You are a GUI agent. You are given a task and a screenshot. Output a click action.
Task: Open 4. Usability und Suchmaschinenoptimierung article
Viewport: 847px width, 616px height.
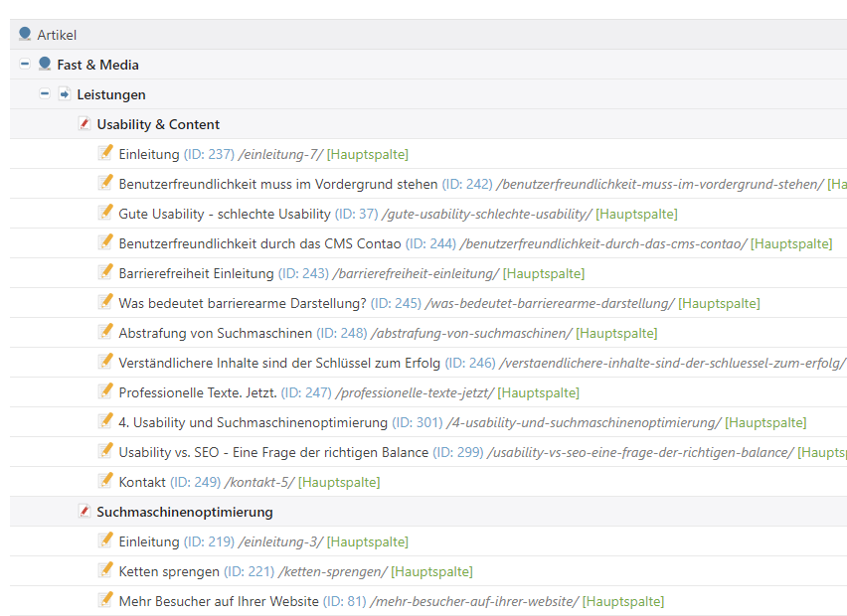pos(254,422)
